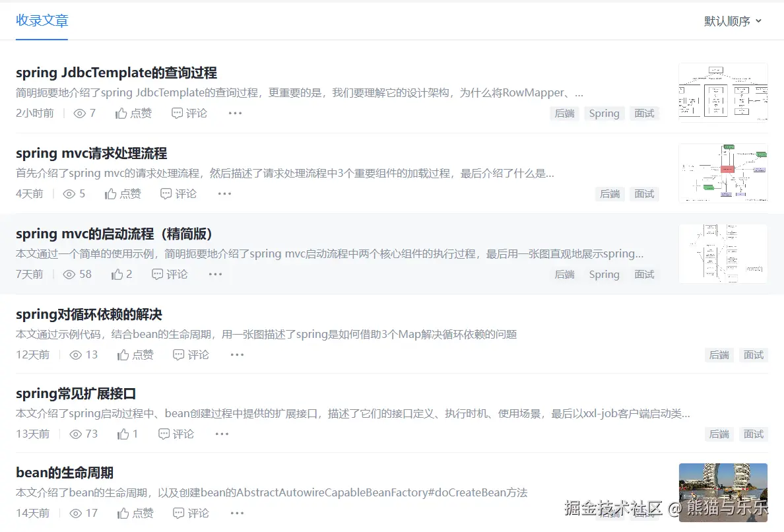
Task: Switch to the 收录文章 tab
Action: [x=42, y=20]
